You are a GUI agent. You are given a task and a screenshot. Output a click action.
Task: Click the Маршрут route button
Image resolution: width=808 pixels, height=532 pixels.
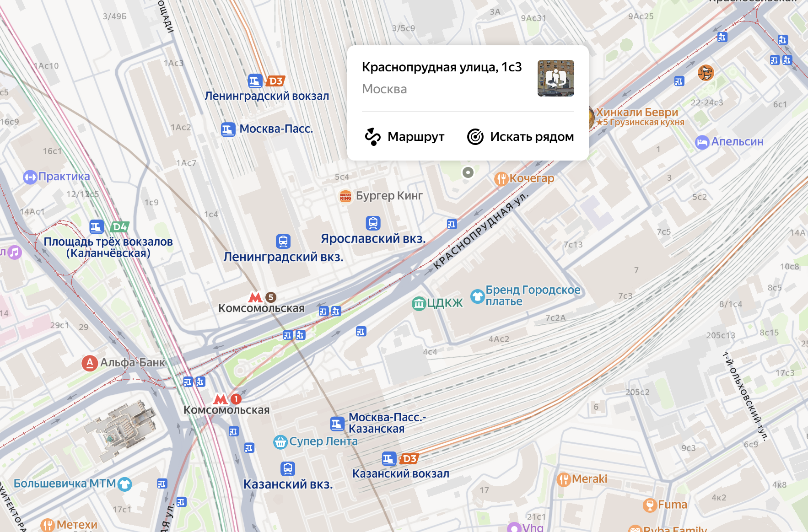point(404,136)
